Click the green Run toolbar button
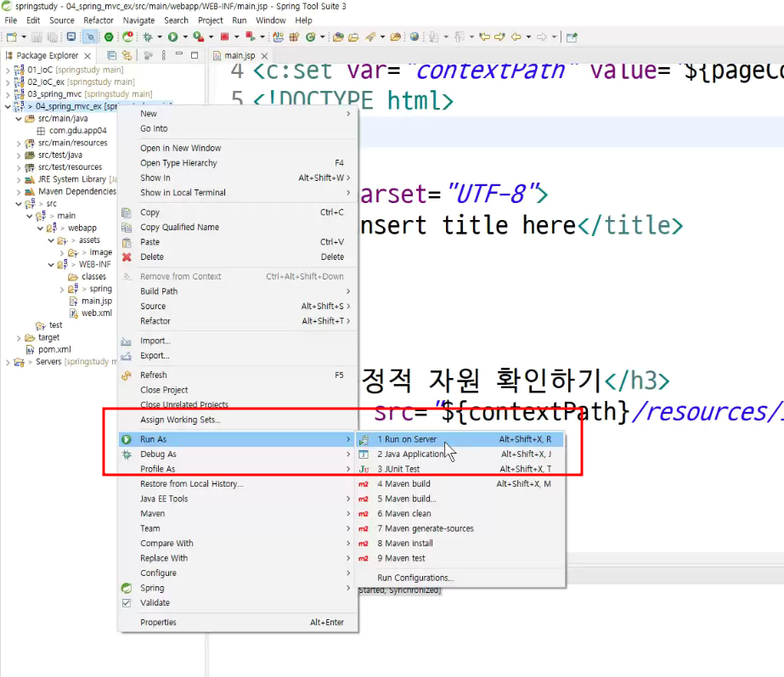The height and width of the screenshot is (677, 784). pyautogui.click(x=172, y=37)
